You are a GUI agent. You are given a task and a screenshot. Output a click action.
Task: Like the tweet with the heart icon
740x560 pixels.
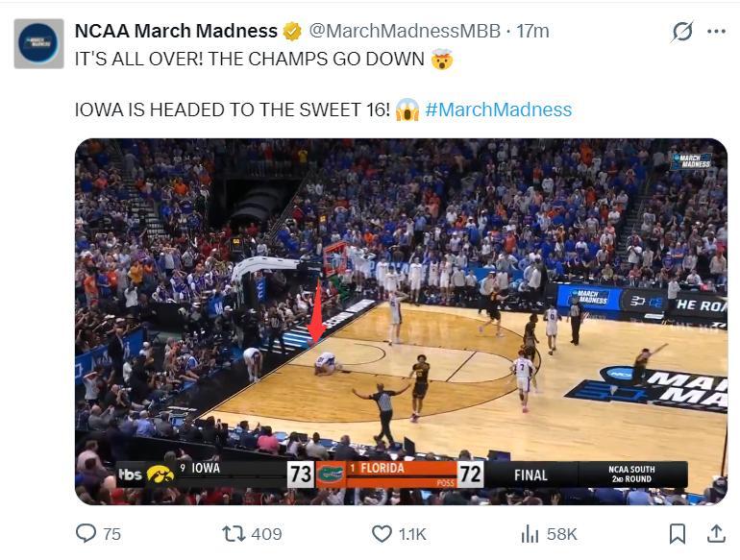coord(382,533)
